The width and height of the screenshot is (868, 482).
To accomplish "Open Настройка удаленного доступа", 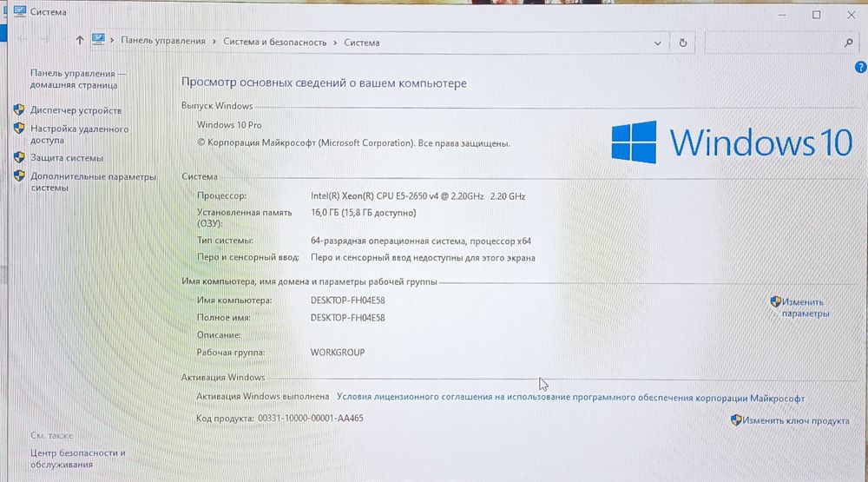I will pos(79,135).
